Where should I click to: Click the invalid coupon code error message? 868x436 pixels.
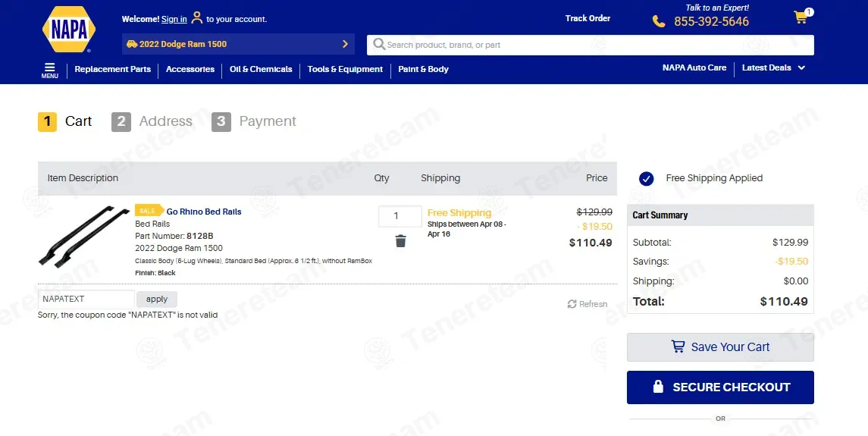click(x=127, y=315)
